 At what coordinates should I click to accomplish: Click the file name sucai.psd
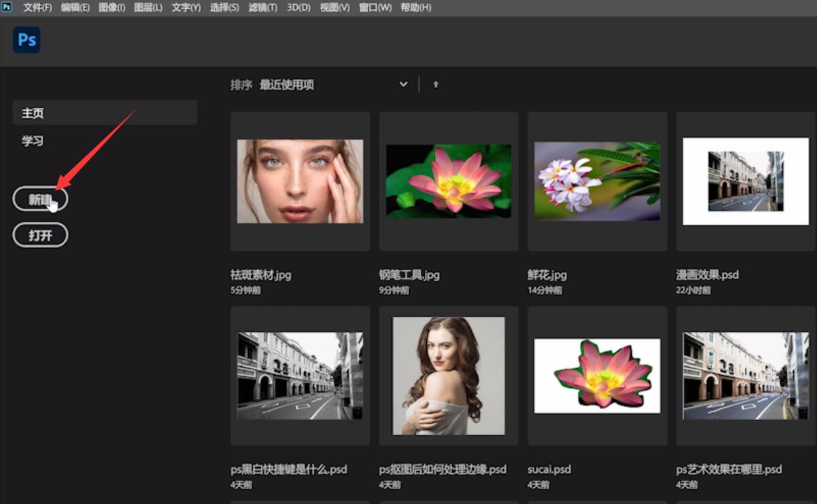point(549,469)
